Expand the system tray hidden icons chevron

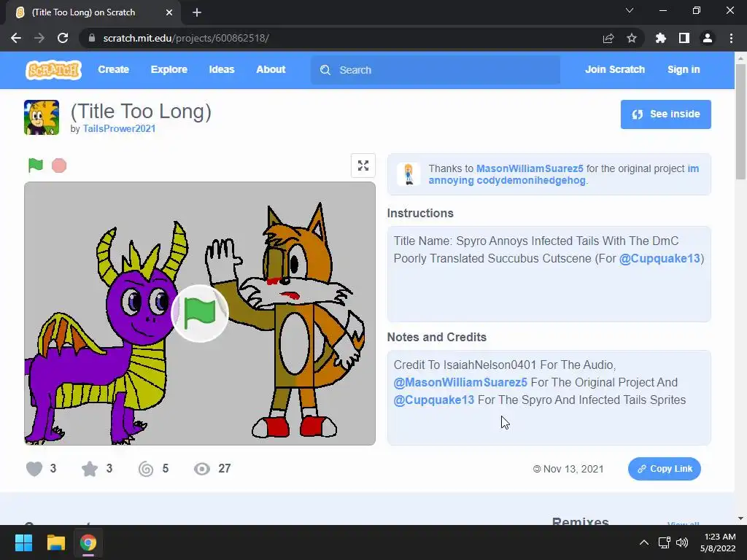[643, 542]
